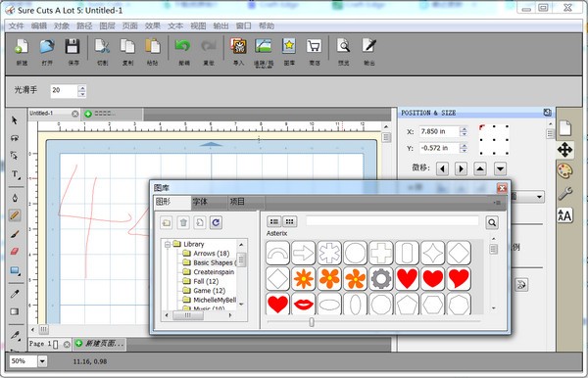Click the Paste clipboard toolbar icon

pyautogui.click(x=153, y=46)
